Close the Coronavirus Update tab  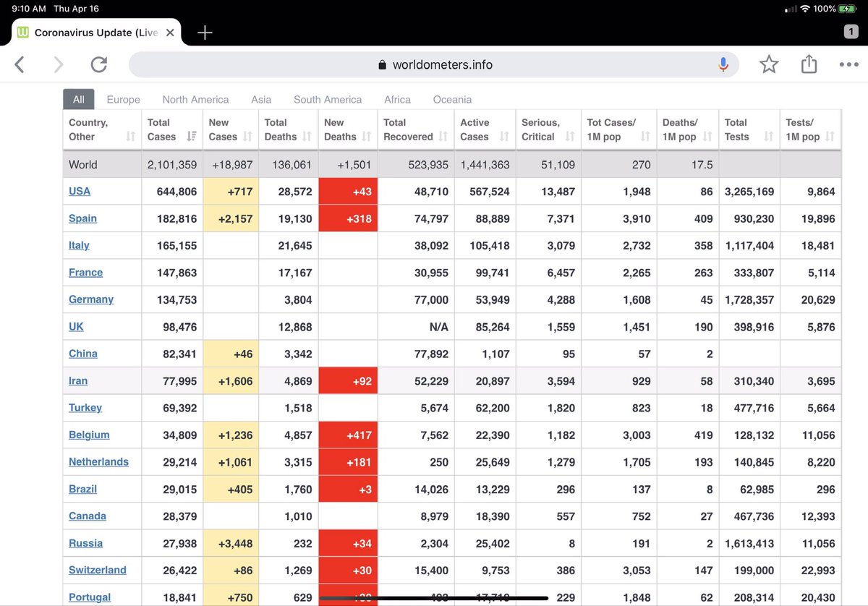pos(170,33)
